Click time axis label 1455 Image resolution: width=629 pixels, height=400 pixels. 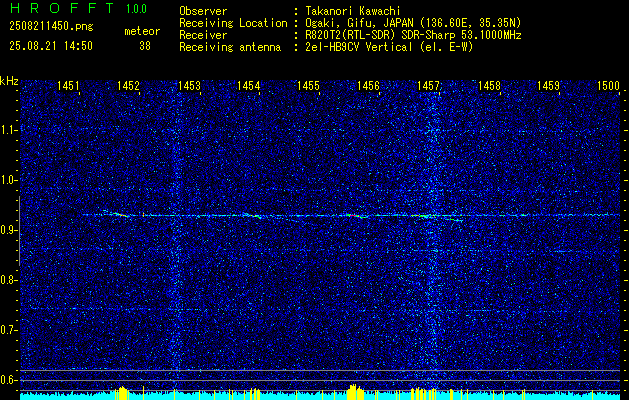tap(308, 85)
